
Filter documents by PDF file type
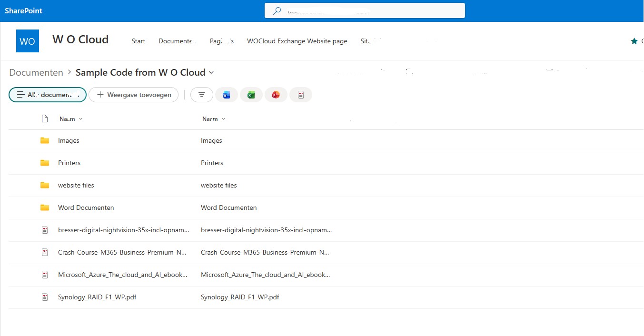coord(300,95)
